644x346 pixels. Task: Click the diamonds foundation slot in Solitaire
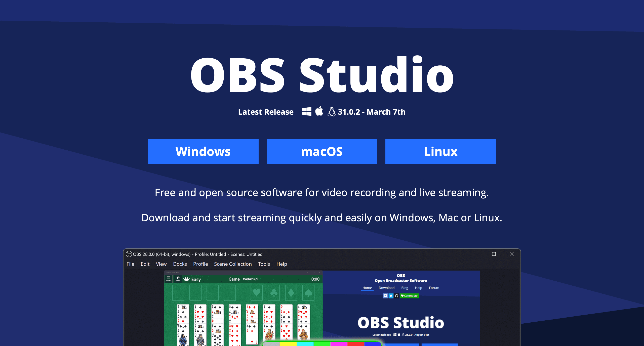point(291,292)
